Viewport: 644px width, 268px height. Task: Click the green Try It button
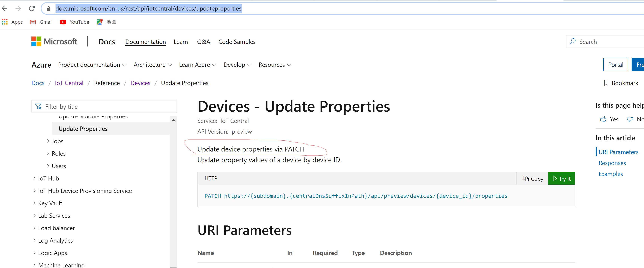click(561, 178)
